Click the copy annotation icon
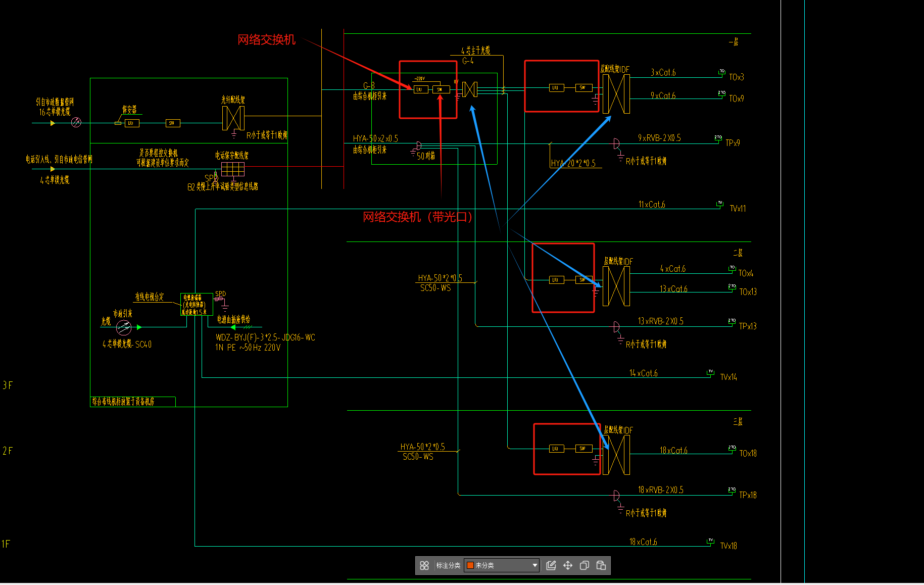924x585 pixels. coord(585,565)
